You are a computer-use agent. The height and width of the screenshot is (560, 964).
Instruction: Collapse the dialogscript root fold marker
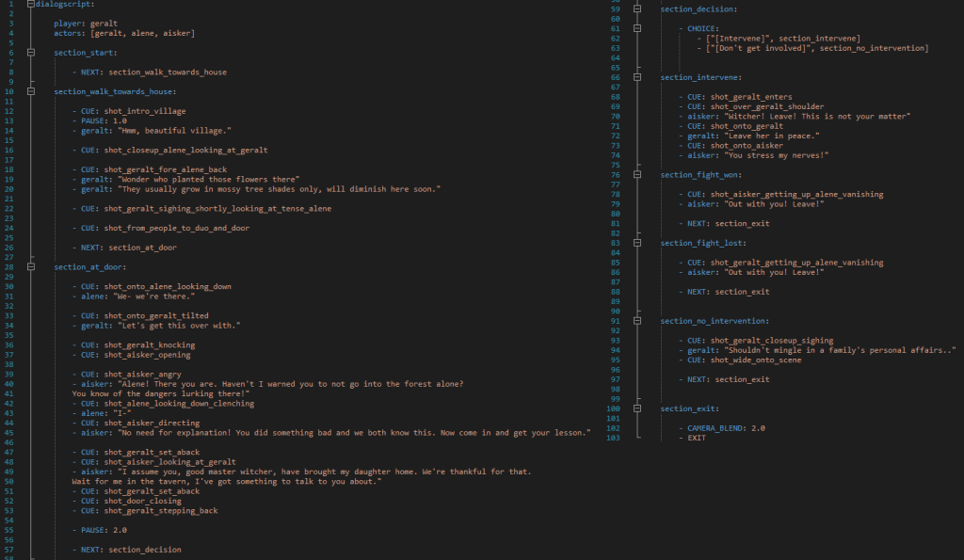point(31,5)
